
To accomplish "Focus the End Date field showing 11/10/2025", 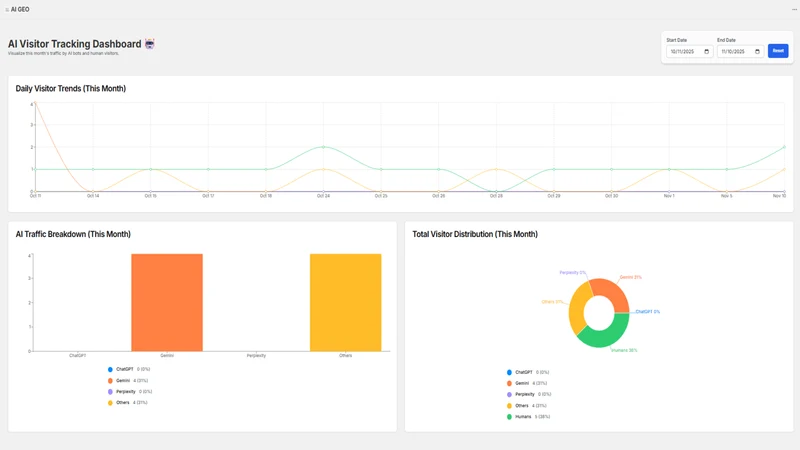I will click(x=740, y=52).
